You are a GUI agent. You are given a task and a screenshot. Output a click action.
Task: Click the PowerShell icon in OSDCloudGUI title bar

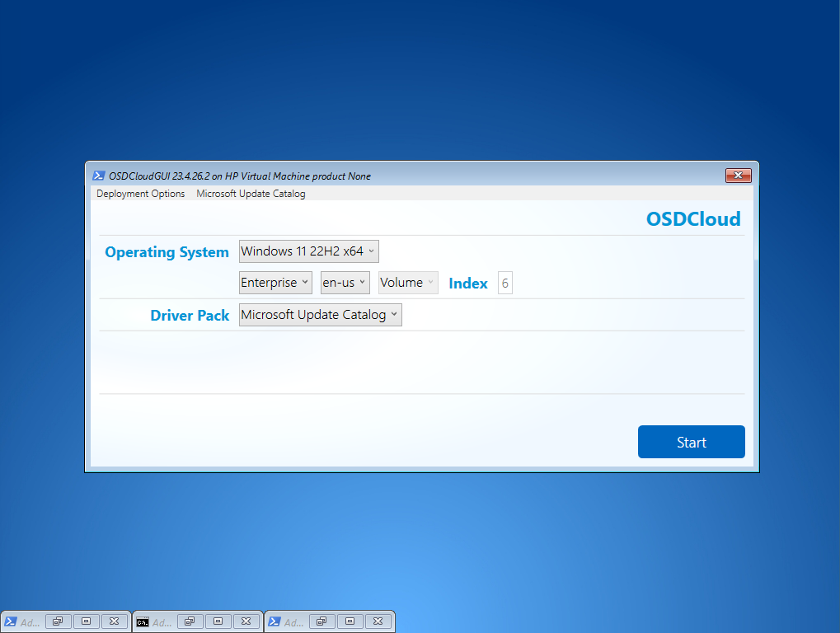(x=98, y=176)
